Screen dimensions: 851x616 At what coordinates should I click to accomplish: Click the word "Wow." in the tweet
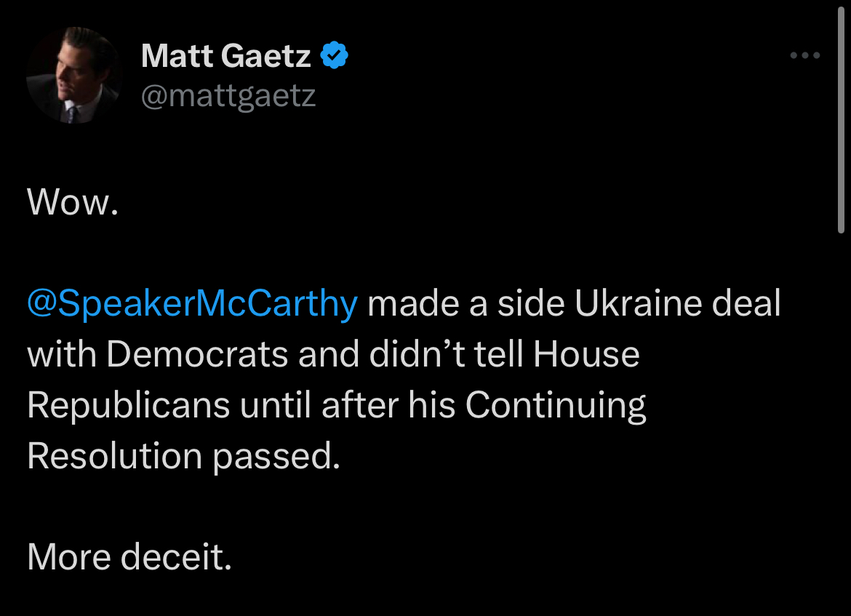[72, 203]
